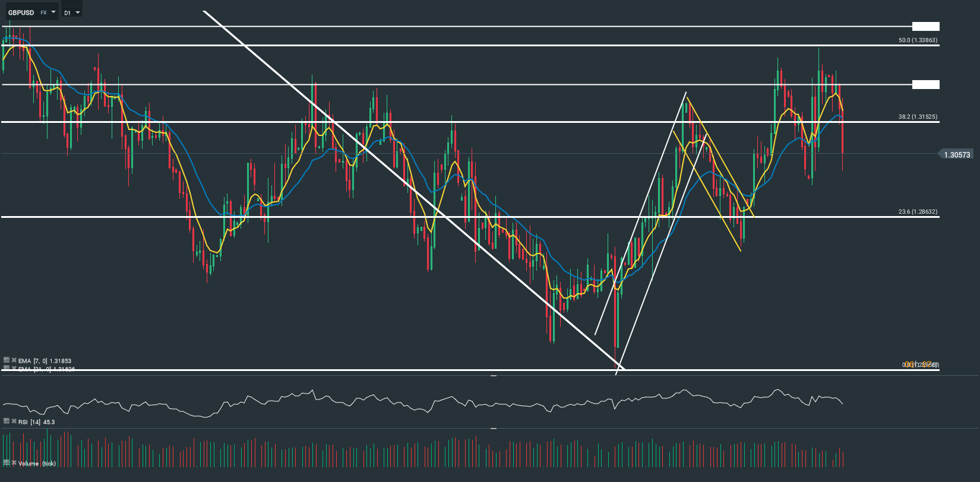The height and width of the screenshot is (482, 980).
Task: Remove the RSI [14] indicator
Action: 14,421
